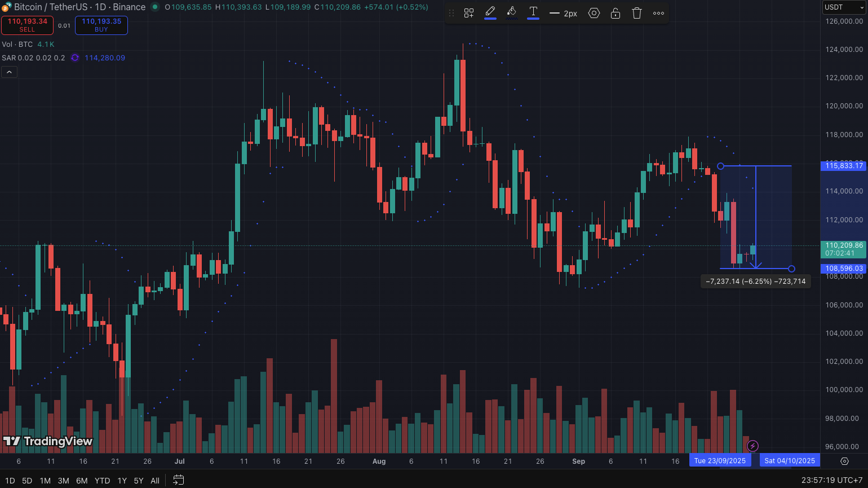Switch to 1M time range
Screen dimensions: 868x488
pos(45,481)
